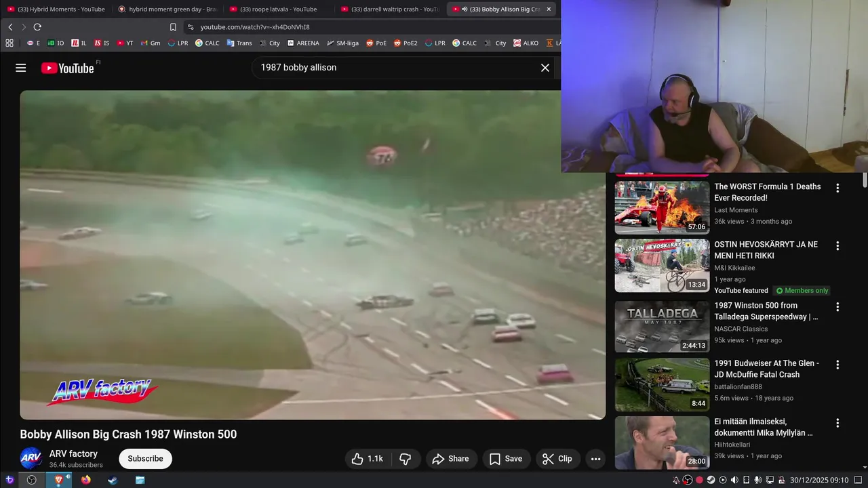The height and width of the screenshot is (488, 868).
Task: Open the network tray icon
Action: point(770,480)
